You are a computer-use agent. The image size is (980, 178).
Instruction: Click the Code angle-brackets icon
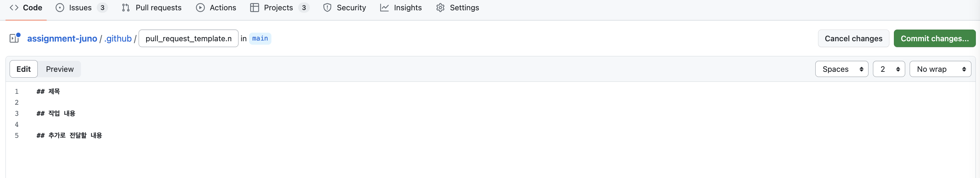[x=14, y=8]
